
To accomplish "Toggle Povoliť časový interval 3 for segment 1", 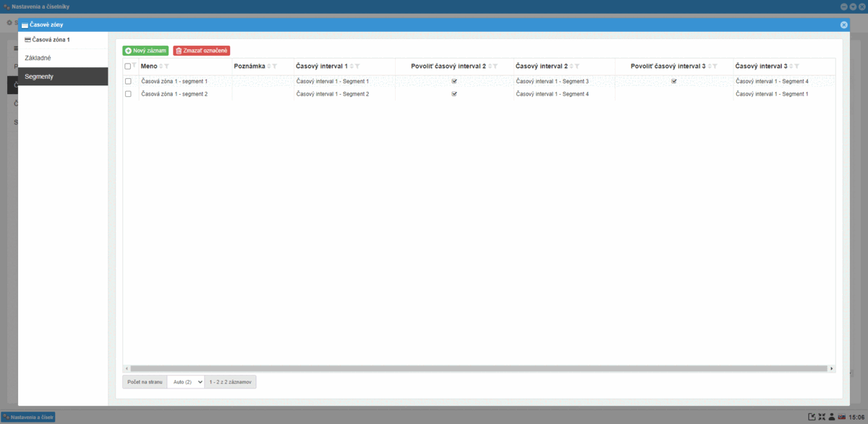I will tap(674, 81).
